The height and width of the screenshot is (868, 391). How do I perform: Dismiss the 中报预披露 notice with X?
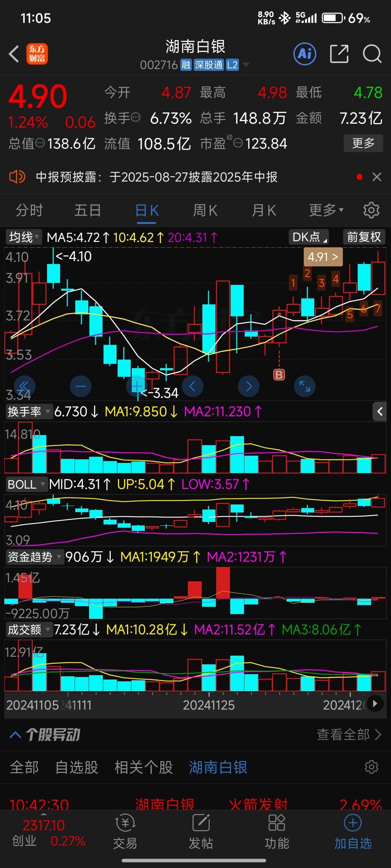pos(377,177)
